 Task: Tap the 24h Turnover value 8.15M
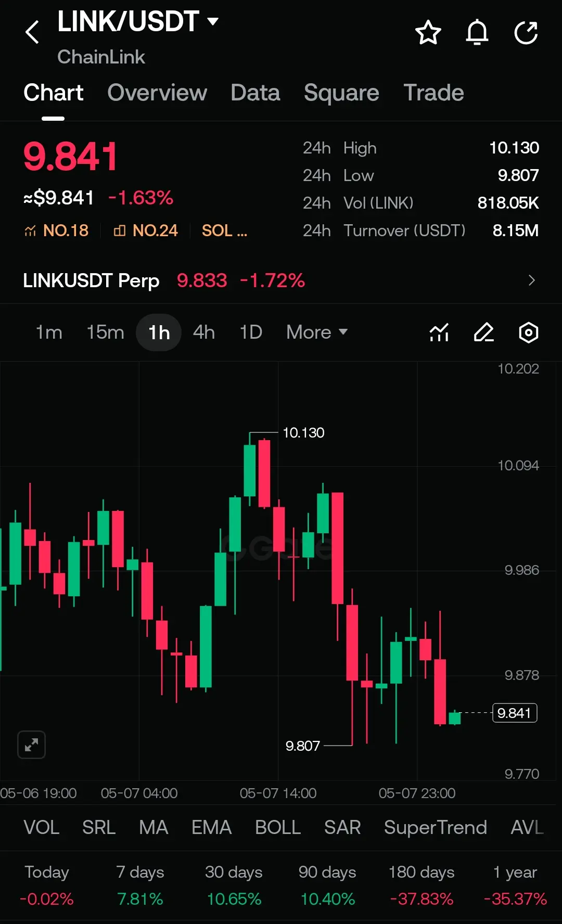(x=516, y=230)
